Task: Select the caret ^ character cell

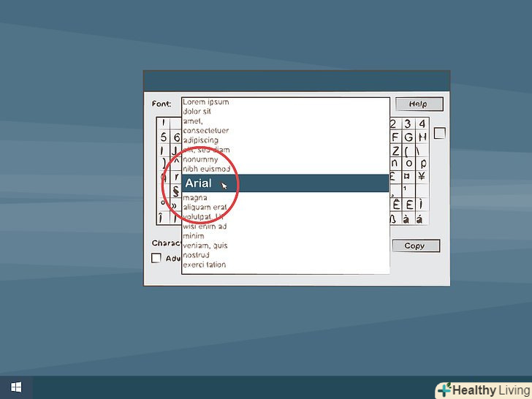Action: 176,162
